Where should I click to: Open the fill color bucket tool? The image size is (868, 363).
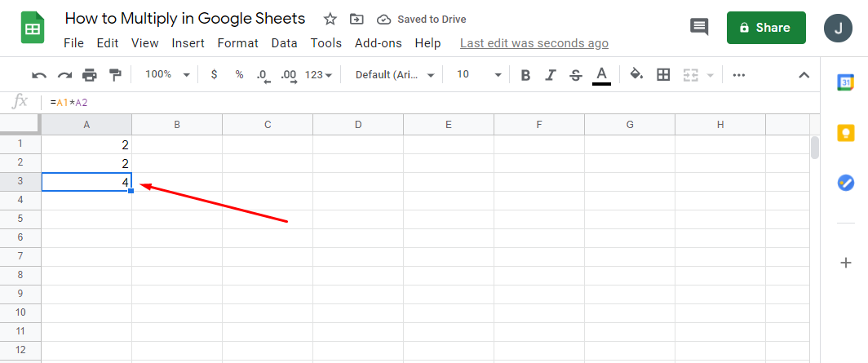tap(636, 75)
